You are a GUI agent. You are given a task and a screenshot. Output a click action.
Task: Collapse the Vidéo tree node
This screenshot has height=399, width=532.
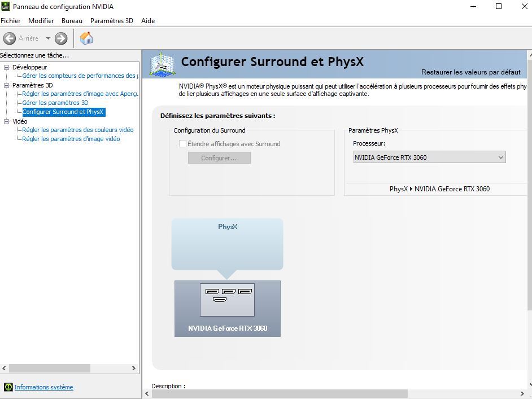pos(6,121)
